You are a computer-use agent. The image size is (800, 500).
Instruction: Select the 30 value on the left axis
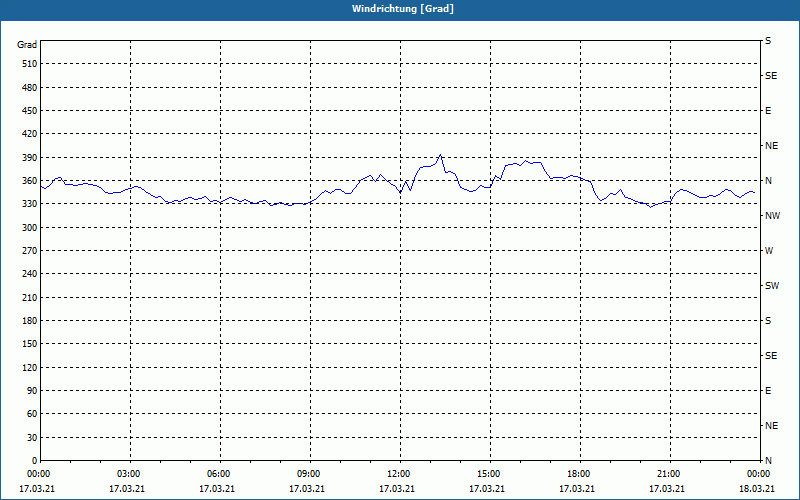click(32, 437)
